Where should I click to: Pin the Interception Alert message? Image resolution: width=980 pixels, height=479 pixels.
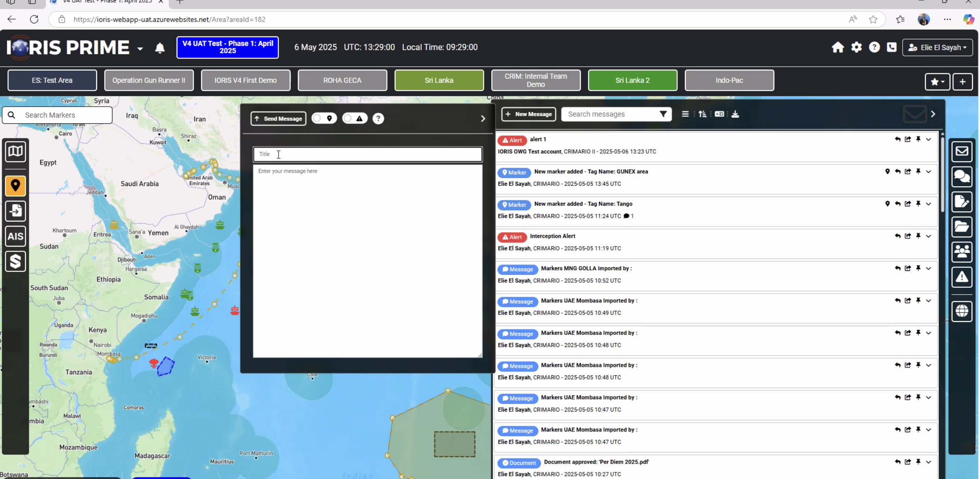point(918,236)
